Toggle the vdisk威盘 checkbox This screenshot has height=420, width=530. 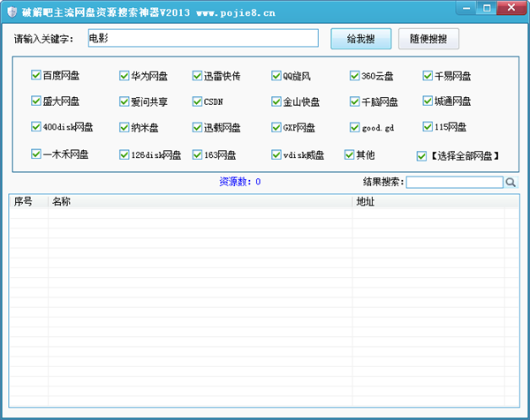click(276, 155)
